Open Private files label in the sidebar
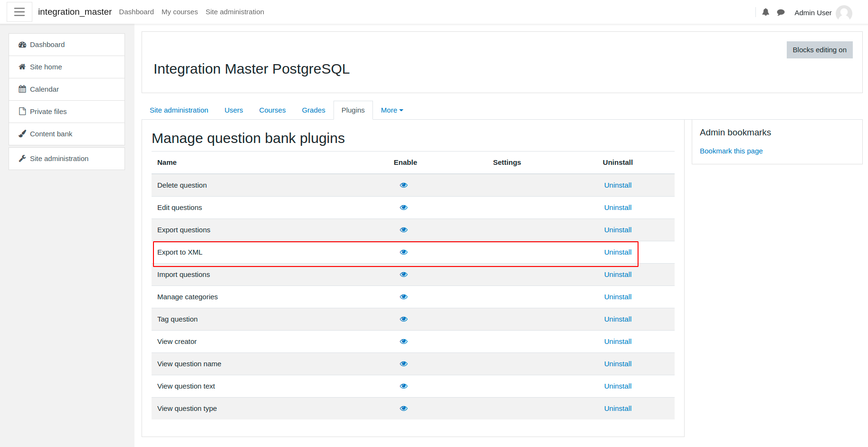The height and width of the screenshot is (447, 868). (48, 112)
